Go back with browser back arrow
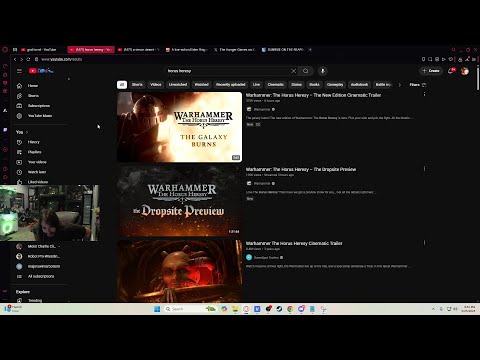Screen dimensions: 480x360 pos(15,59)
